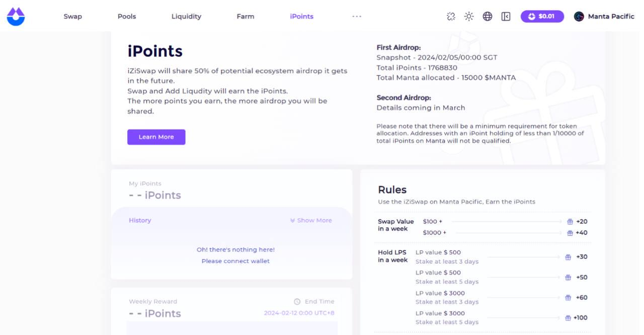This screenshot has height=335, width=644.
Task: Click the $0.01 token price button
Action: tap(542, 17)
